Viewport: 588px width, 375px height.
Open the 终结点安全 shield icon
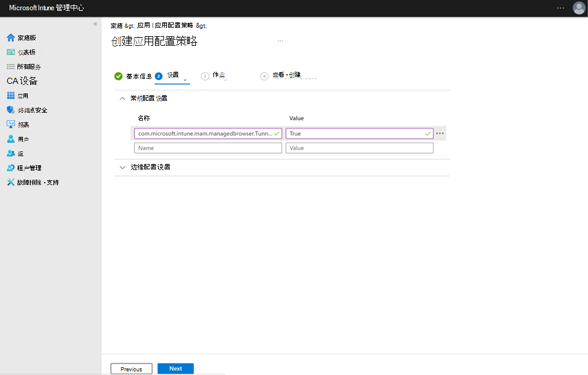[10, 110]
